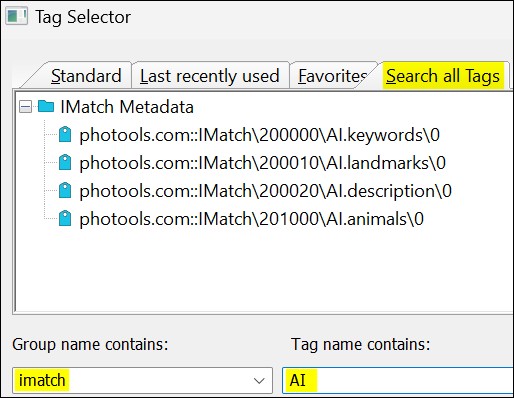The image size is (514, 398).
Task: Open the Last recently used tab
Action: click(x=209, y=76)
